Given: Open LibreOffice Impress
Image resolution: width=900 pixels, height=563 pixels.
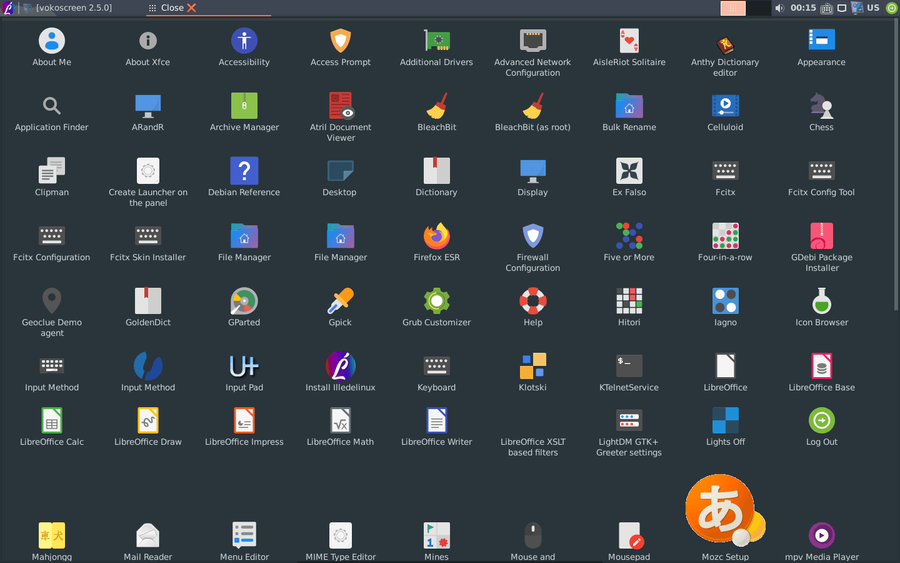Looking at the screenshot, I should 244,426.
